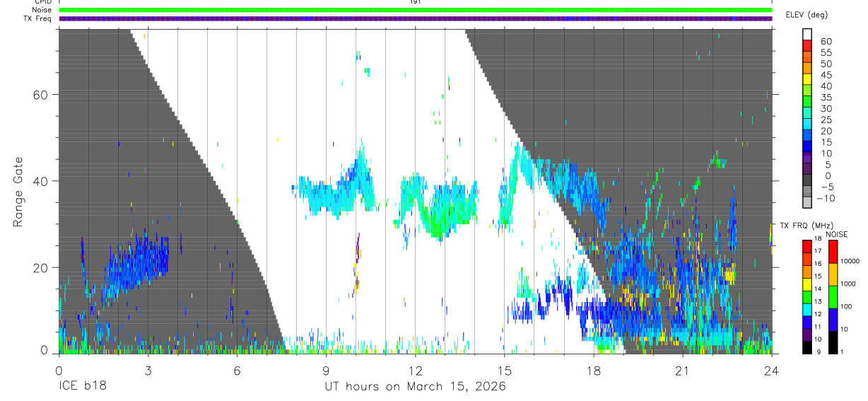Click the green Noise strip above the plot
868x401 pixels.
coord(416,10)
